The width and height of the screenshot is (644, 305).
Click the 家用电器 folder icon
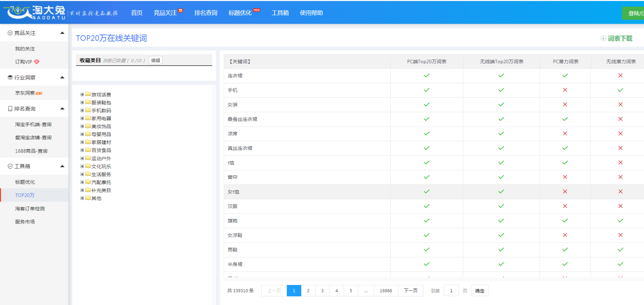click(88, 118)
